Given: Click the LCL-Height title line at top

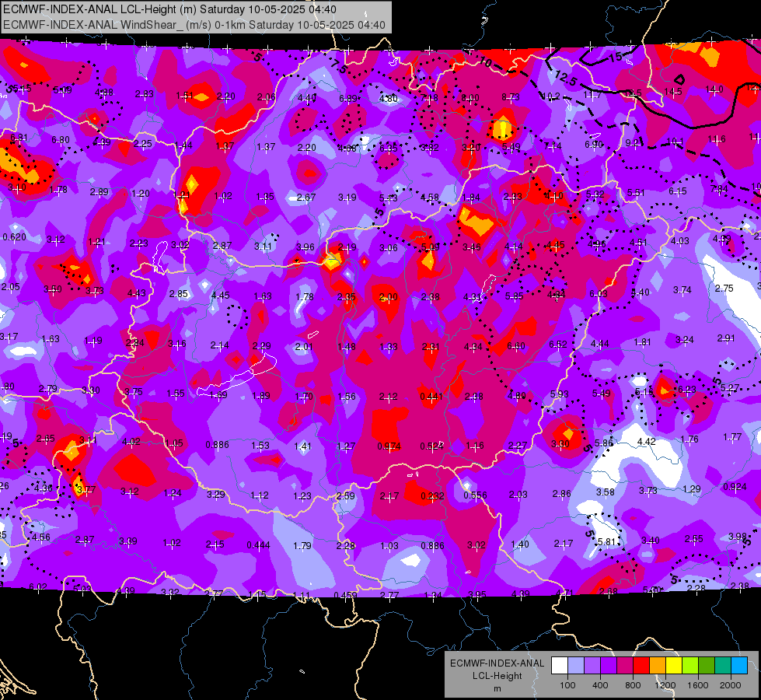Looking at the screenshot, I should (170, 9).
